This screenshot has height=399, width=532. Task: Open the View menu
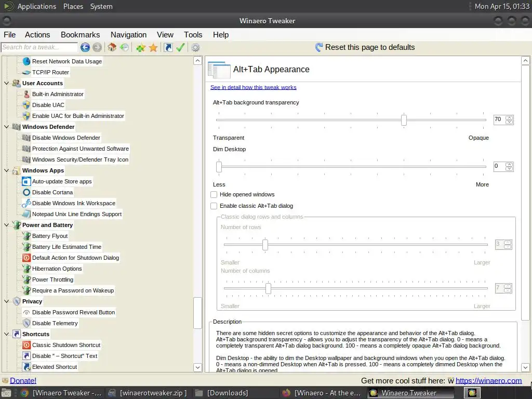click(x=165, y=35)
